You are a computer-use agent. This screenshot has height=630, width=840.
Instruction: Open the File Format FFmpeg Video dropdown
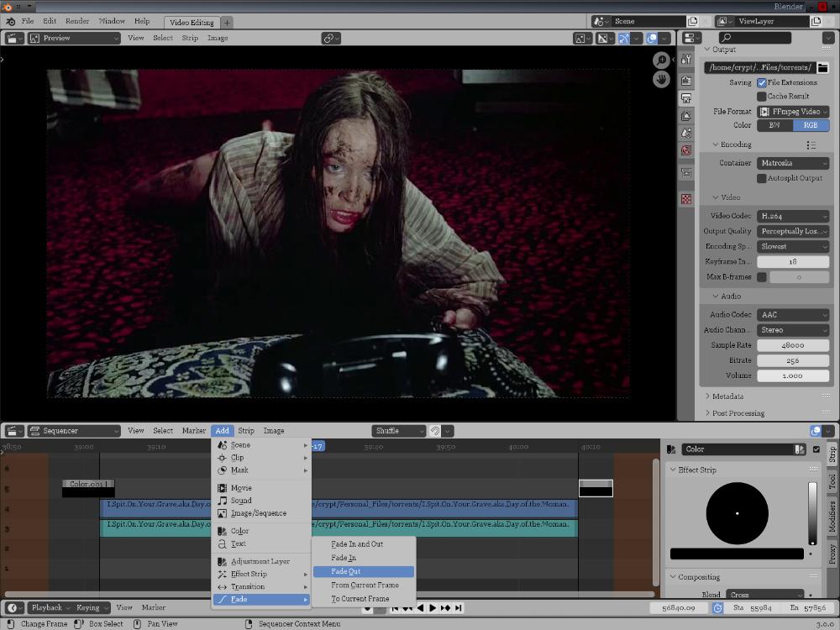(x=794, y=112)
